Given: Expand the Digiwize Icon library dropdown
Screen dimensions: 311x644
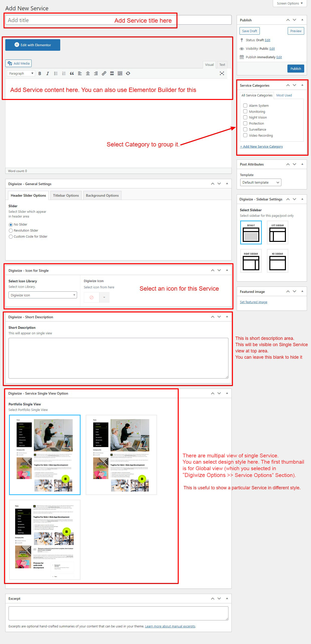Looking at the screenshot, I should 43,295.
